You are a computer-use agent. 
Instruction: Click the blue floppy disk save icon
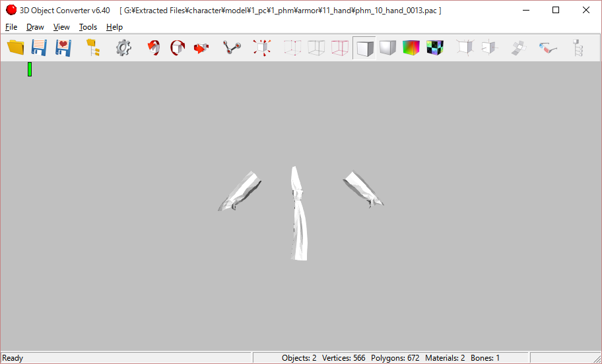[x=39, y=47]
